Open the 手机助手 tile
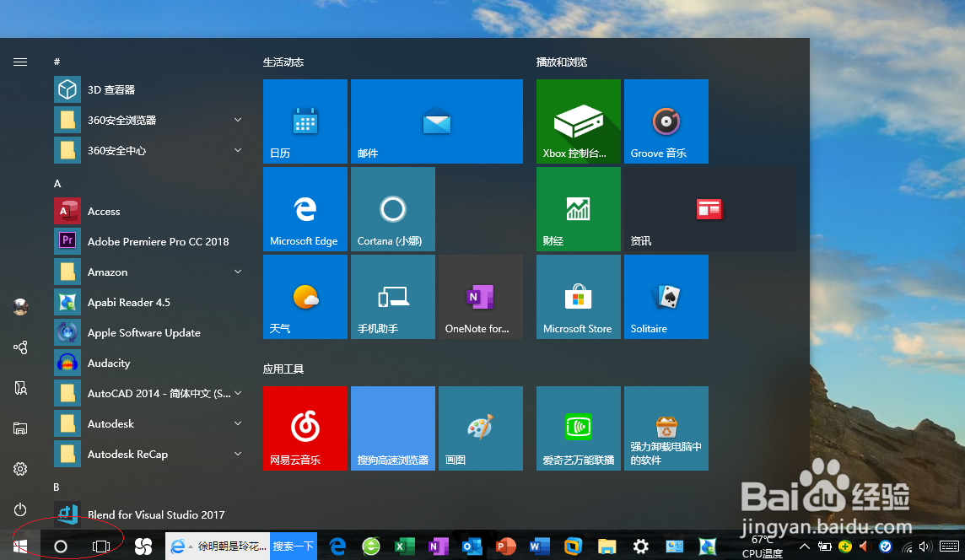The image size is (965, 560). point(392,297)
